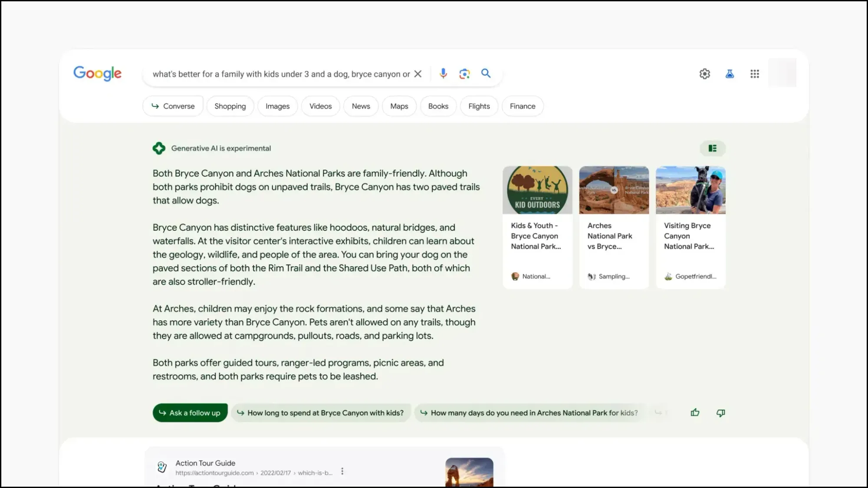The height and width of the screenshot is (488, 868).
Task: Open Google Lens image search
Action: tap(464, 74)
